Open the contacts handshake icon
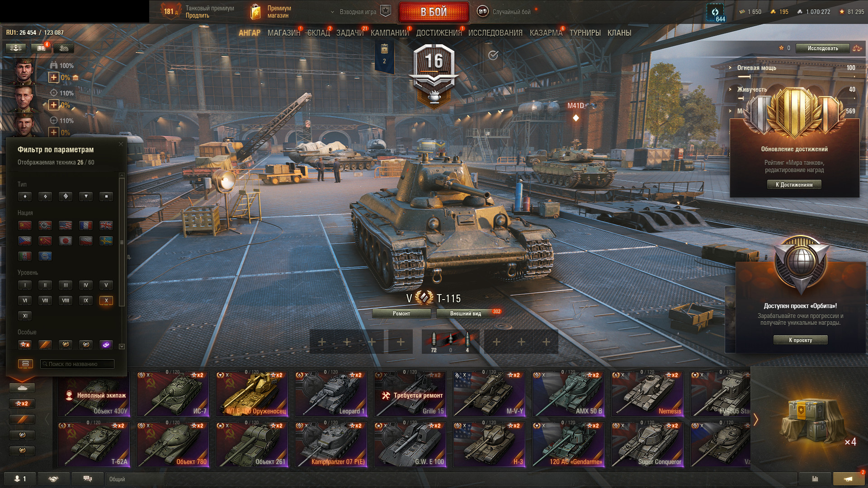 click(x=53, y=479)
